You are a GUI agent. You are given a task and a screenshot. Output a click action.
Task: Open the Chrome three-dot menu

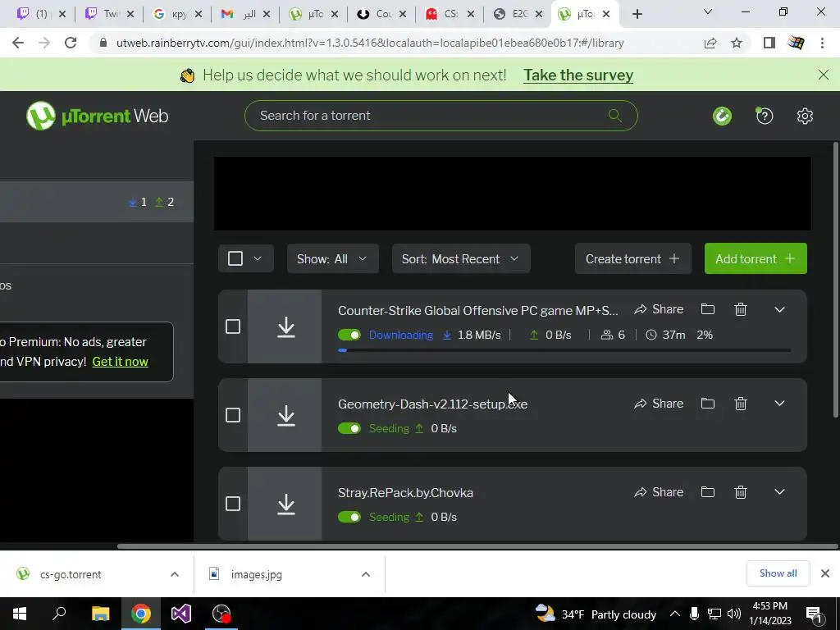pos(822,43)
